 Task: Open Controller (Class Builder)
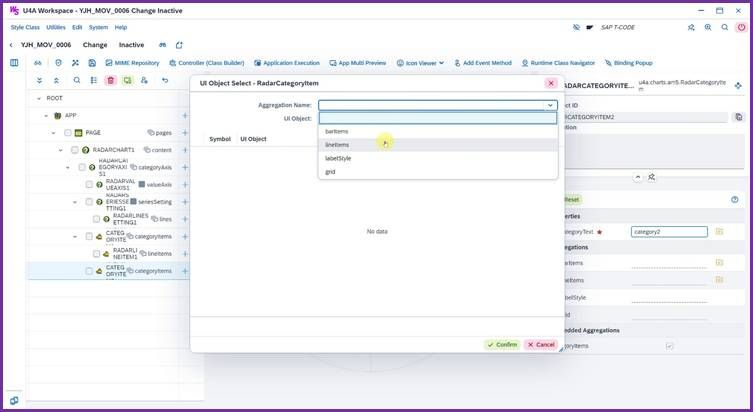pyautogui.click(x=206, y=63)
